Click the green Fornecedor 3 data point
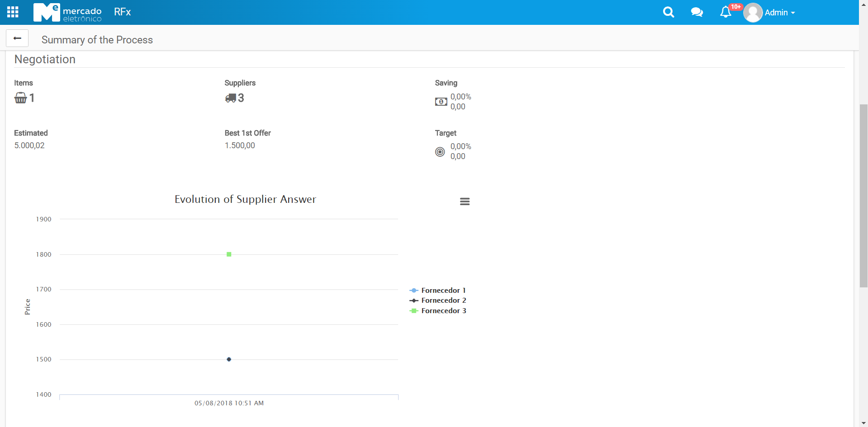Screen dimensions: 868x427 pos(229,254)
